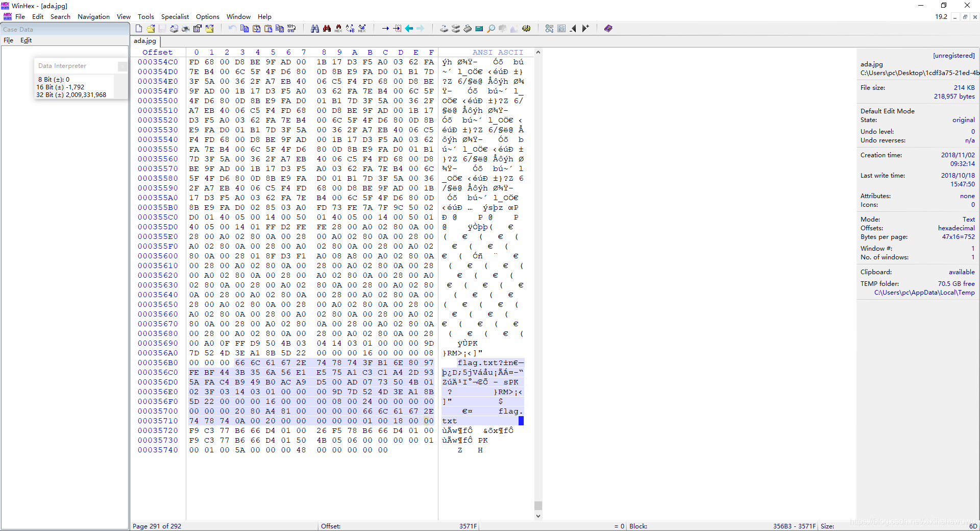Click the red binoculars Find Hex icon
Viewport: 980px width, 531px height.
(x=327, y=29)
